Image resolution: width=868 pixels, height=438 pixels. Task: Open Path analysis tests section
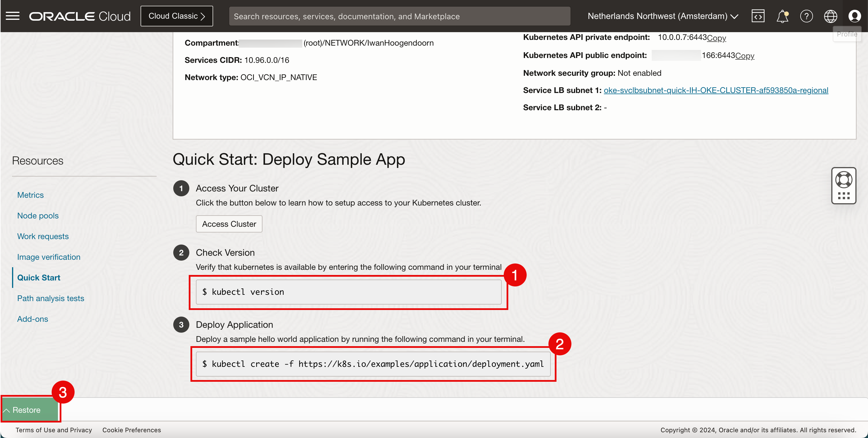coord(50,298)
